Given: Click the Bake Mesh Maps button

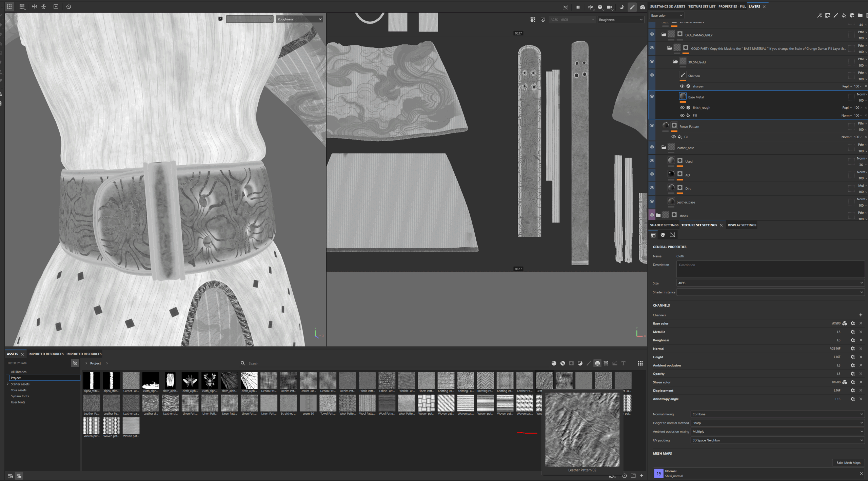Looking at the screenshot, I should coord(848,463).
